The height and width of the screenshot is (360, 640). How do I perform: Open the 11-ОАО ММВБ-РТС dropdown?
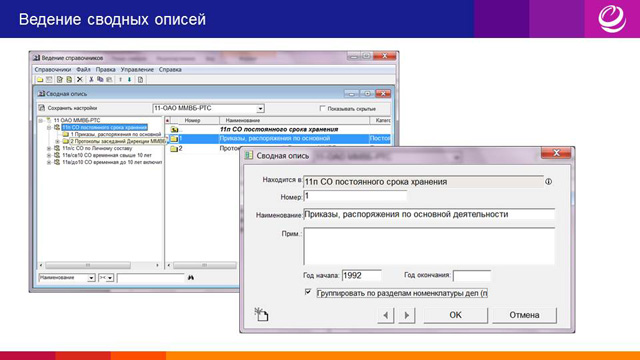[x=260, y=109]
